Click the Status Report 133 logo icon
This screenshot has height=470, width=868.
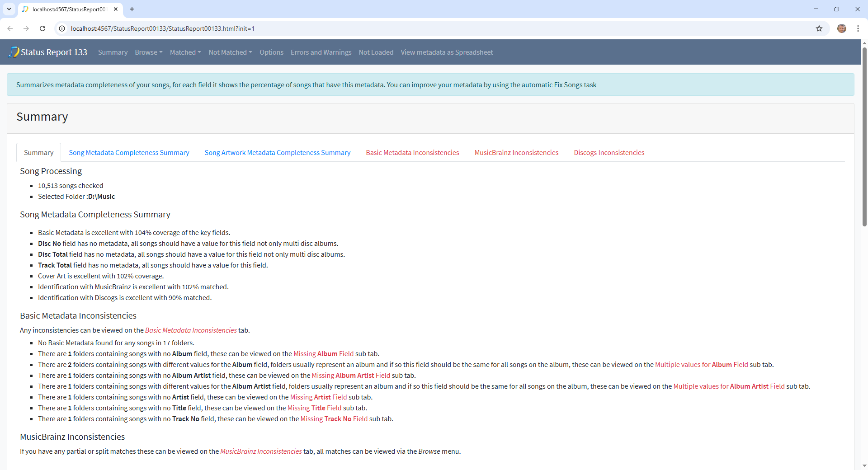(x=14, y=52)
